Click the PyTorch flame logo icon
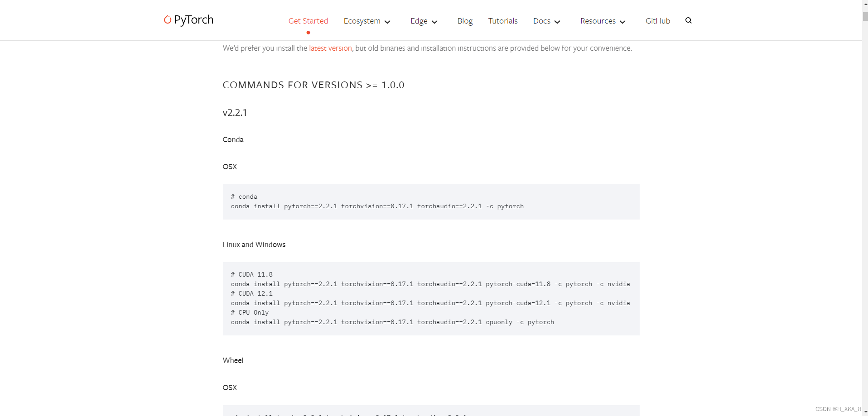Image resolution: width=868 pixels, height=416 pixels. pyautogui.click(x=168, y=19)
